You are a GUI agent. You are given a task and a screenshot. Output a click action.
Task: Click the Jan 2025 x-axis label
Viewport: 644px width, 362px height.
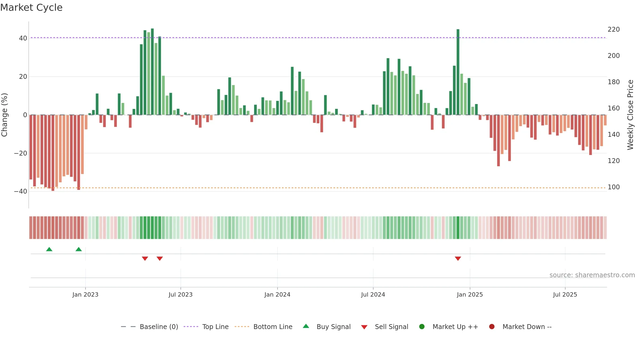(x=470, y=295)
